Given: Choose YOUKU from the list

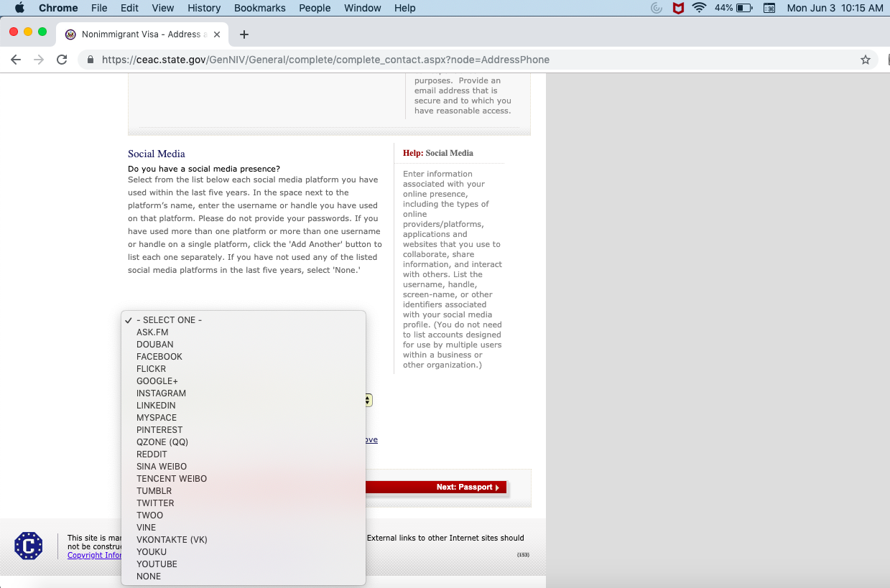Looking at the screenshot, I should tap(244, 552).
